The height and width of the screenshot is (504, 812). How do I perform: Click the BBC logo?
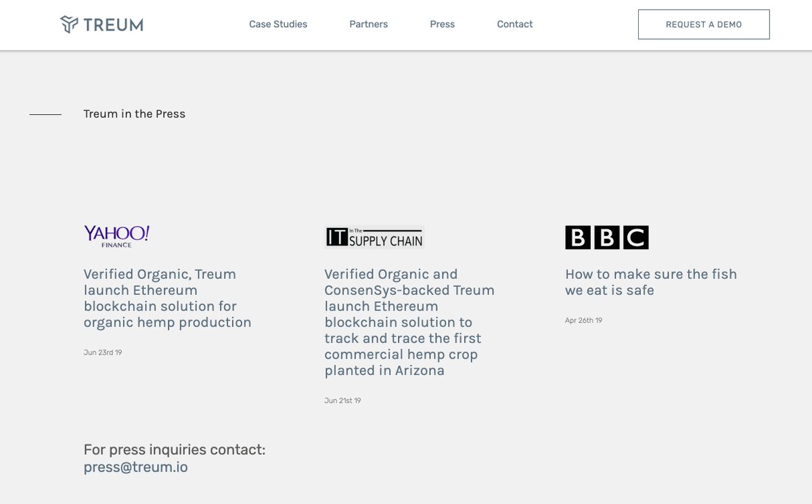[x=607, y=237]
